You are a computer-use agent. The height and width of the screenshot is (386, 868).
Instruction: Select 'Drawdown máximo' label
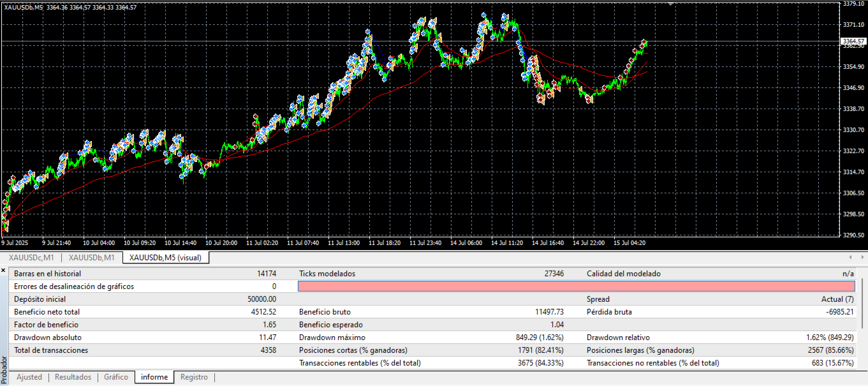332,338
